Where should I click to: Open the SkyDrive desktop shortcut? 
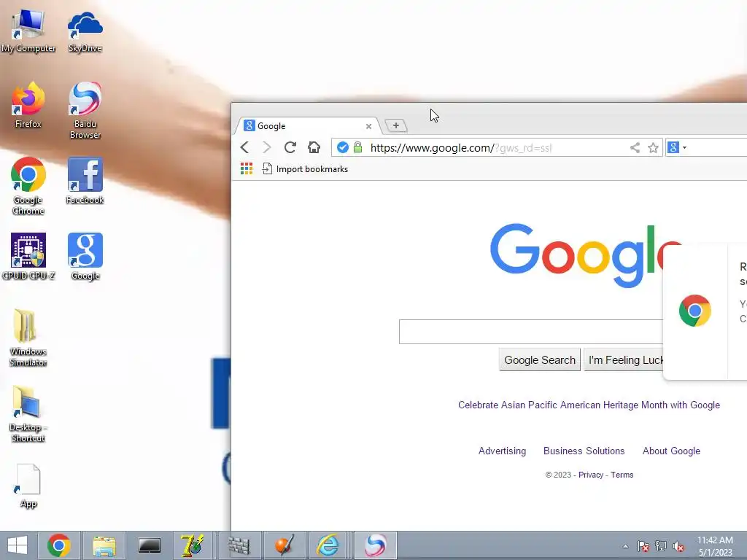[x=85, y=31]
